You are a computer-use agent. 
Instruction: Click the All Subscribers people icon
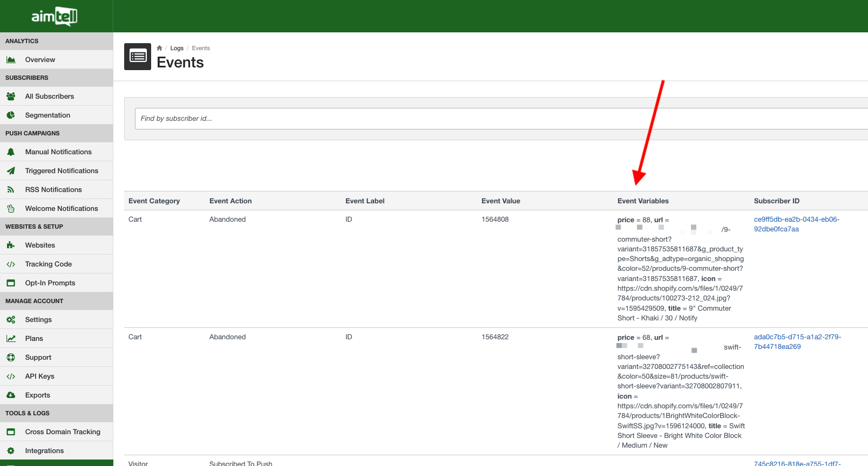tap(11, 97)
